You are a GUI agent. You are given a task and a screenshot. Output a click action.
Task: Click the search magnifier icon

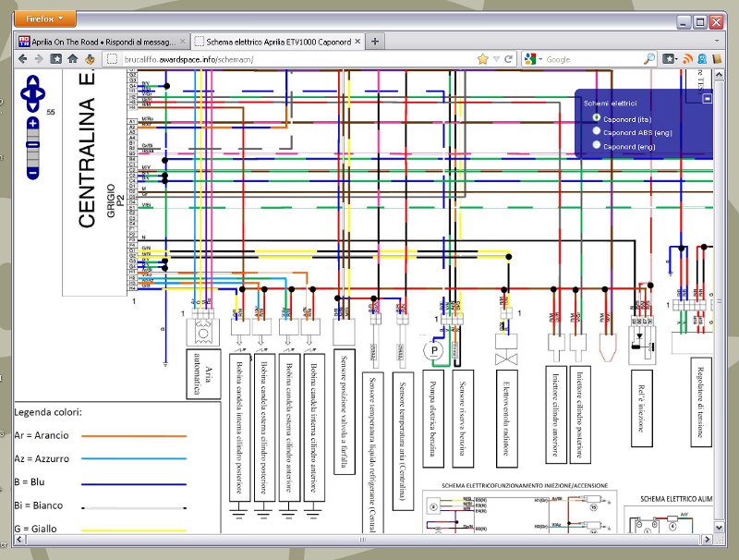click(x=649, y=59)
